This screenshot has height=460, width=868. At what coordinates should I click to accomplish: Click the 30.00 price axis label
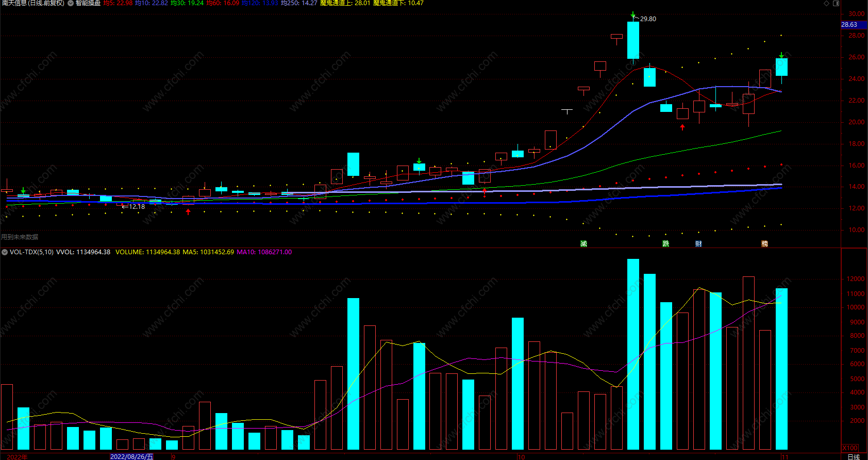coord(857,14)
